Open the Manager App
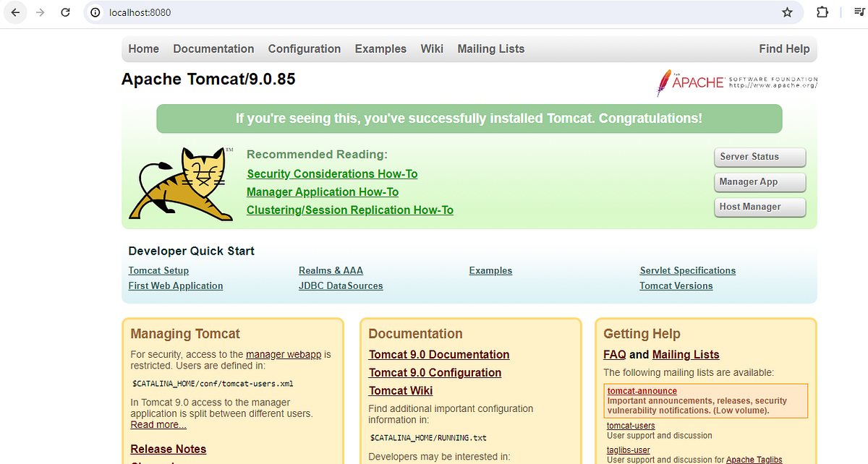The width and height of the screenshot is (868, 464). point(759,182)
